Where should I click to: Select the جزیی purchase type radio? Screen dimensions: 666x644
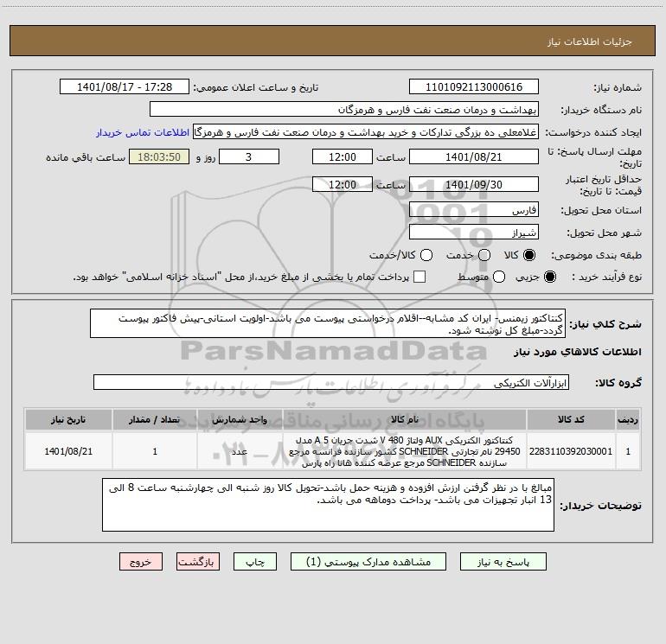549,277
